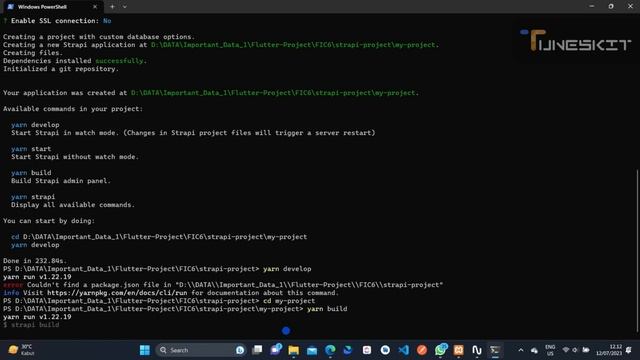This screenshot has height=360, width=640.
Task: Click the red 'error' word
Action: point(13,284)
